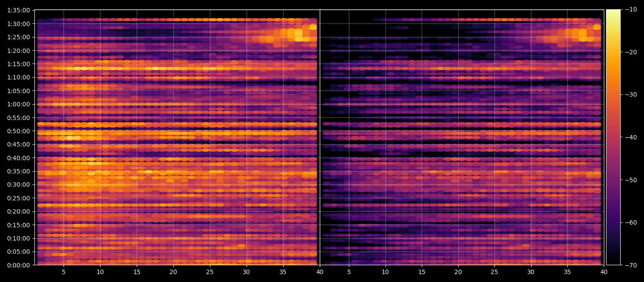
Task: Pick the −40 colorbar value
Action: [x=630, y=137]
